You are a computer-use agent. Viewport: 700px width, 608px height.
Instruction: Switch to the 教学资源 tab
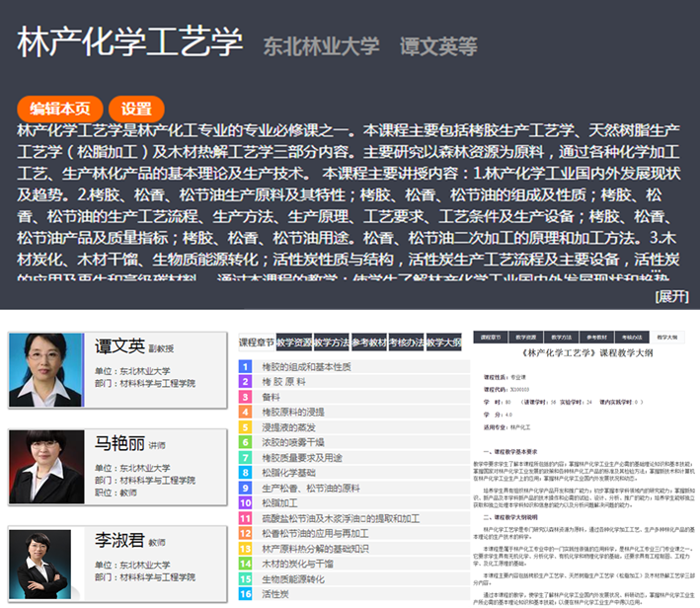coord(294,342)
